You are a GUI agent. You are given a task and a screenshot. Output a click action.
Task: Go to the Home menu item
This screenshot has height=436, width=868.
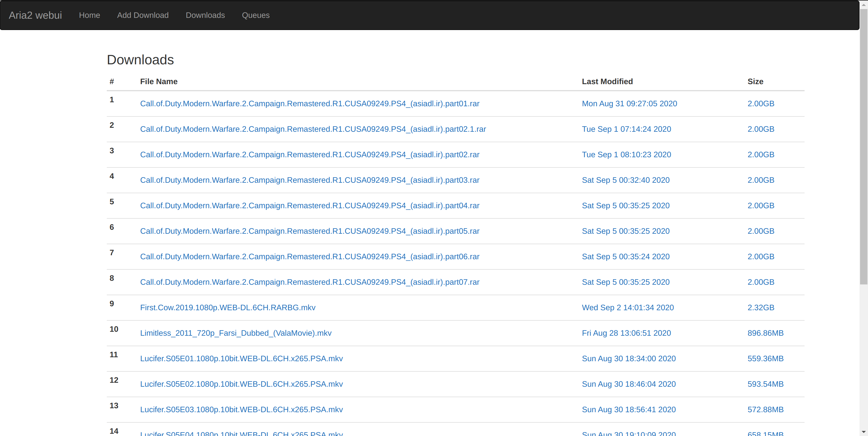(89, 15)
